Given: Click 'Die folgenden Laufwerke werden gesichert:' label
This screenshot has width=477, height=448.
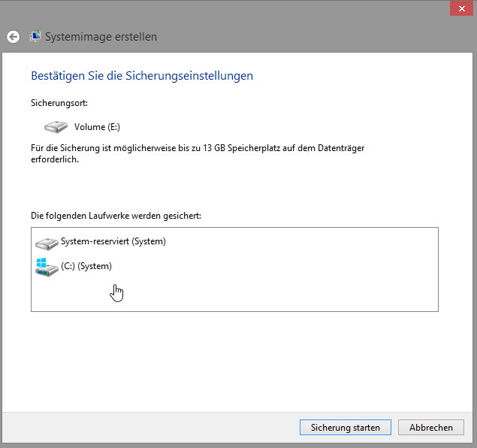Looking at the screenshot, I should click(x=116, y=216).
